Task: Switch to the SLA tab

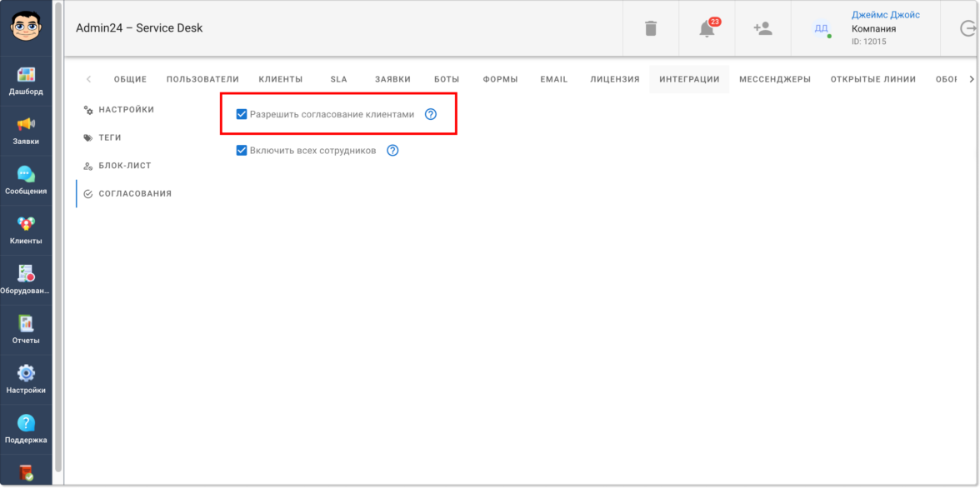Action: pos(338,79)
